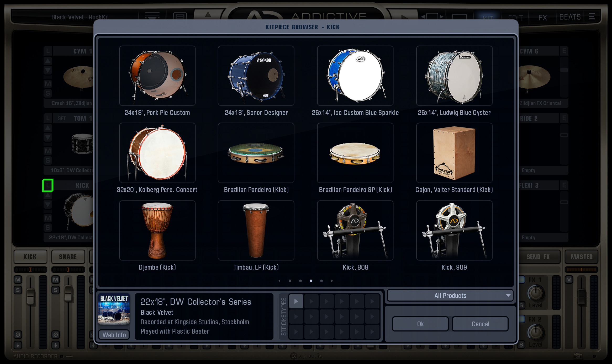
Task: Open edit E button on CYM 6 slot
Action: tap(564, 51)
